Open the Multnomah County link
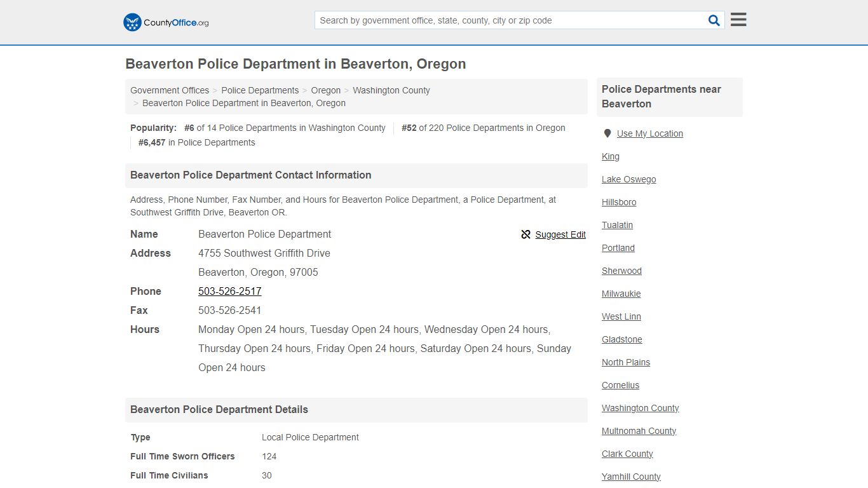Viewport: 868px width, 488px height. tap(639, 431)
